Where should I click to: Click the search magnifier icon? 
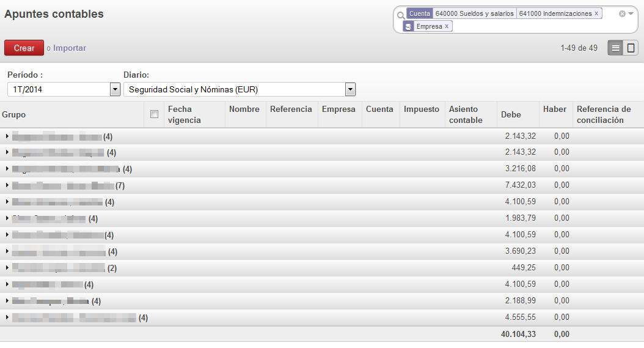[x=400, y=15]
